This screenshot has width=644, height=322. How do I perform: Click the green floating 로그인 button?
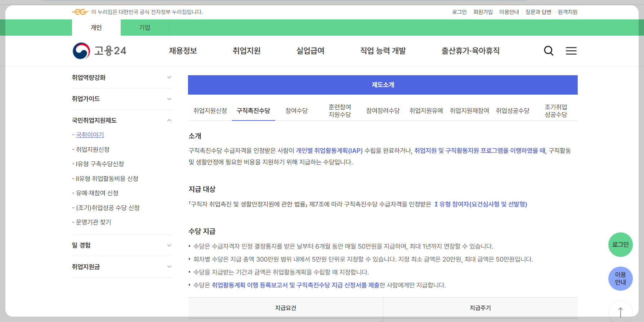coord(621,245)
